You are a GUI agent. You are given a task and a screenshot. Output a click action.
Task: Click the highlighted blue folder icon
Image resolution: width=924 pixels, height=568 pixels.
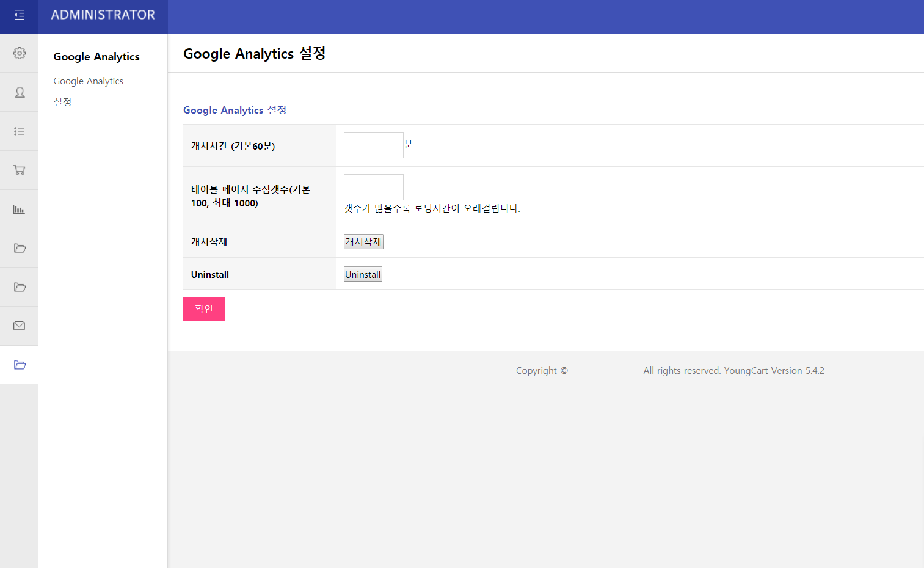[20, 365]
